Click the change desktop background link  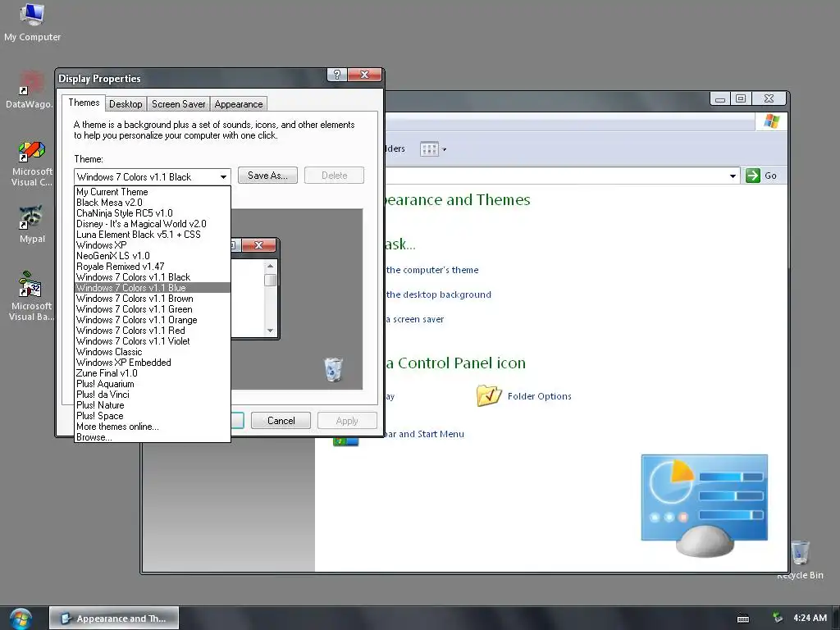(x=438, y=294)
